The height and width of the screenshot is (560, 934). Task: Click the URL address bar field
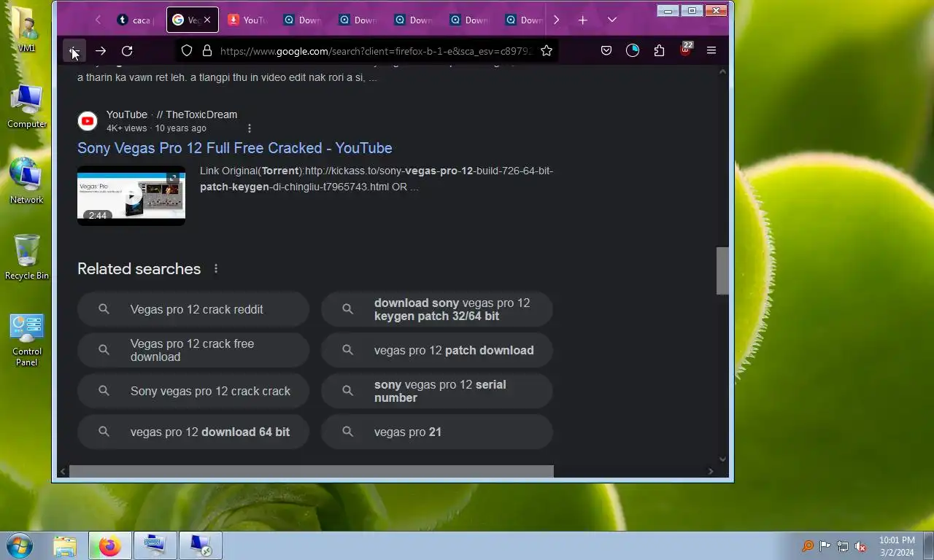click(x=376, y=51)
